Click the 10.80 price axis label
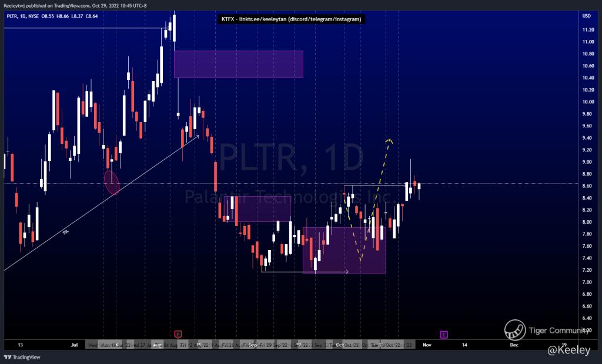This screenshot has height=364, width=602. (x=588, y=54)
